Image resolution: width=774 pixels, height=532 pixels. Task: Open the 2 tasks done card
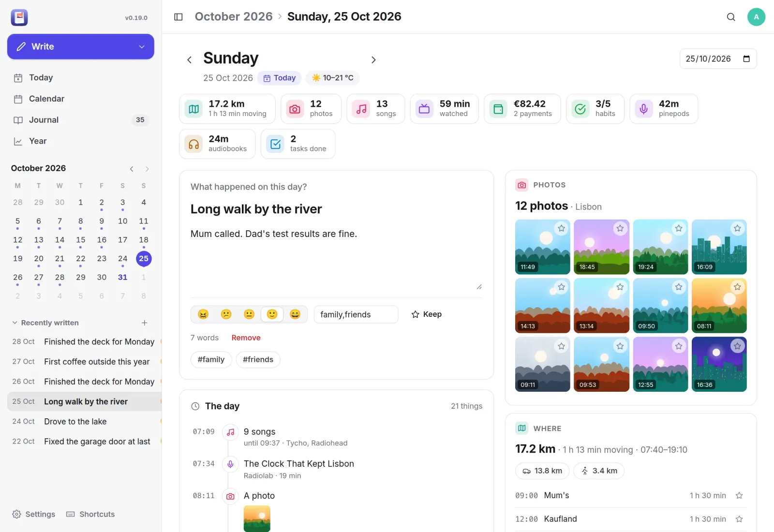coord(298,144)
